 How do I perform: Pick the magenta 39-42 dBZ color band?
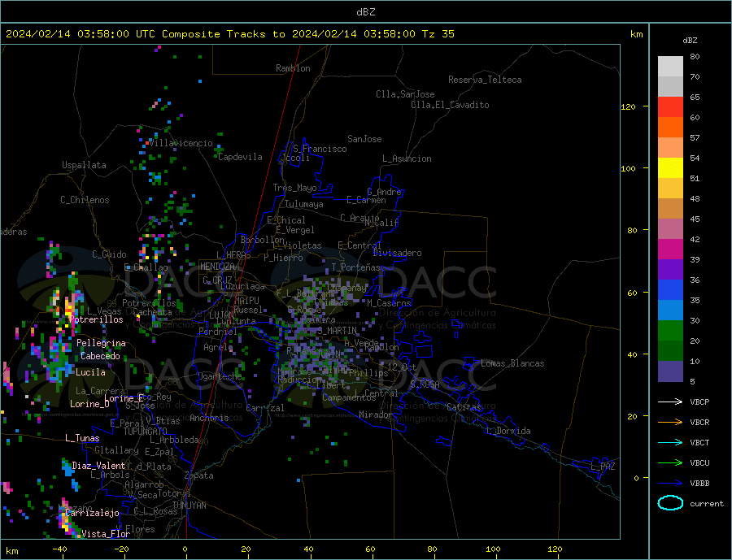coord(670,250)
